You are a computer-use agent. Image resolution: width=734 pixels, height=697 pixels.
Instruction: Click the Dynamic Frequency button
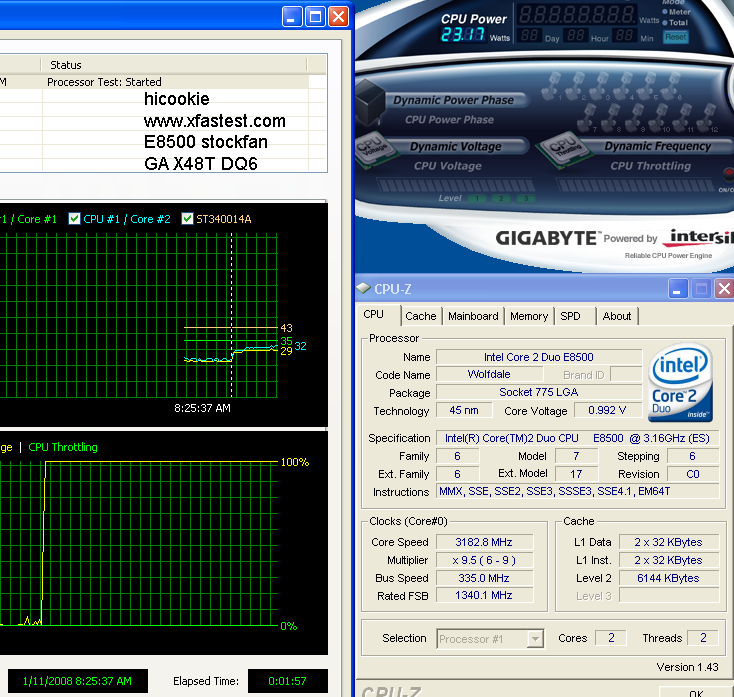click(657, 146)
